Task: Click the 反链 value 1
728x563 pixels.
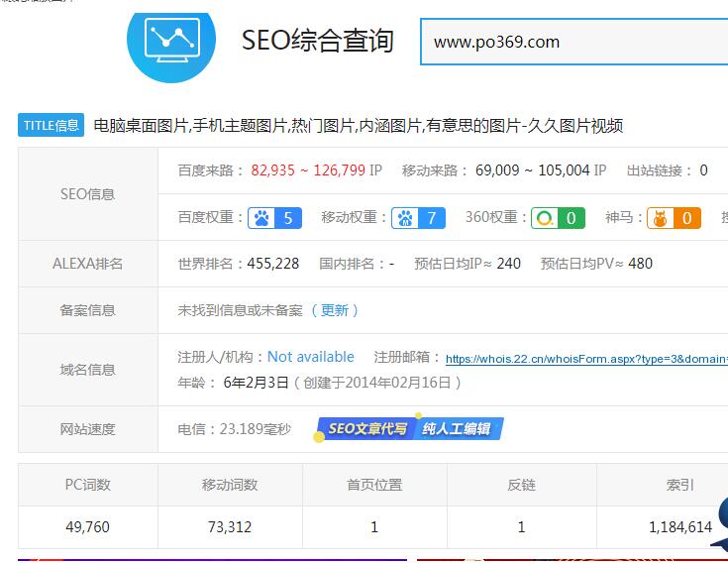Action: (521, 527)
